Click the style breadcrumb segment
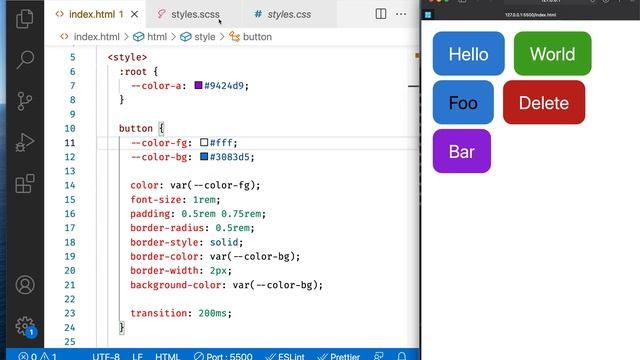640x360 pixels. pos(204,37)
